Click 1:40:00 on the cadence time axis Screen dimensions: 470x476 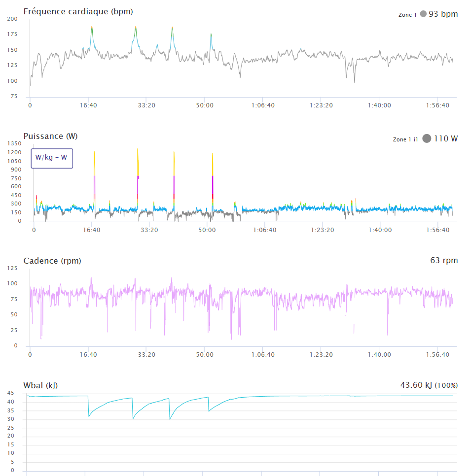380,354
